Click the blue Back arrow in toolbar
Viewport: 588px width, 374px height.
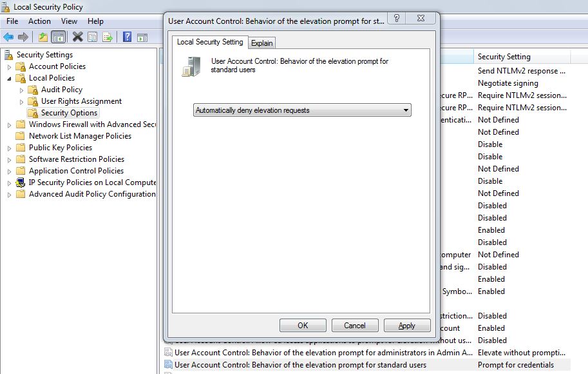(8, 37)
